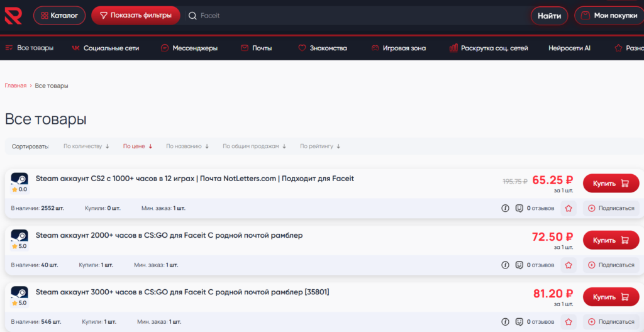644x332 pixels.
Task: Open the 2000+ часов CS:GO product title
Action: tap(169, 235)
